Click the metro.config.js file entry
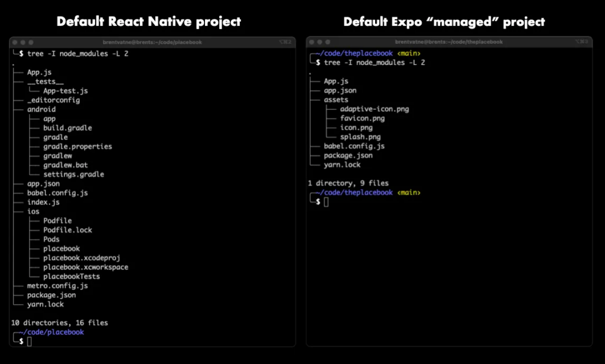 [x=57, y=286]
